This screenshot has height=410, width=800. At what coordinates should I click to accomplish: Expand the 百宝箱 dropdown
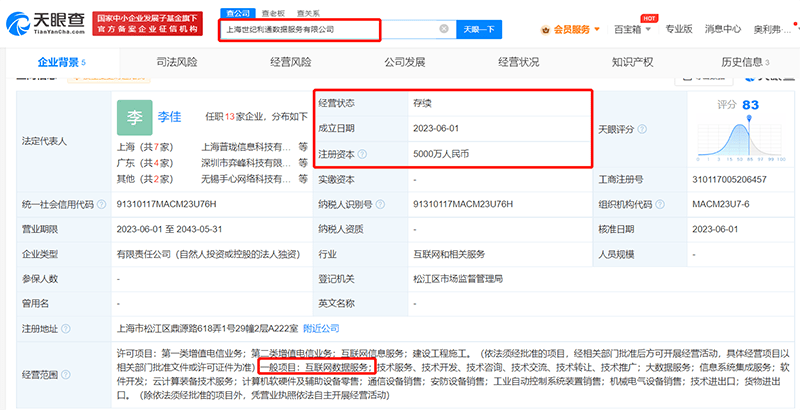[x=632, y=29]
